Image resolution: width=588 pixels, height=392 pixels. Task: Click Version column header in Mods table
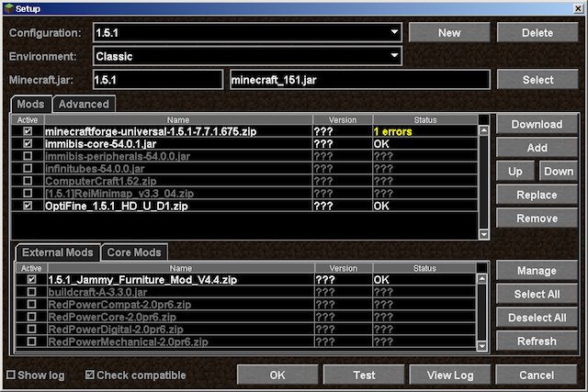click(343, 120)
